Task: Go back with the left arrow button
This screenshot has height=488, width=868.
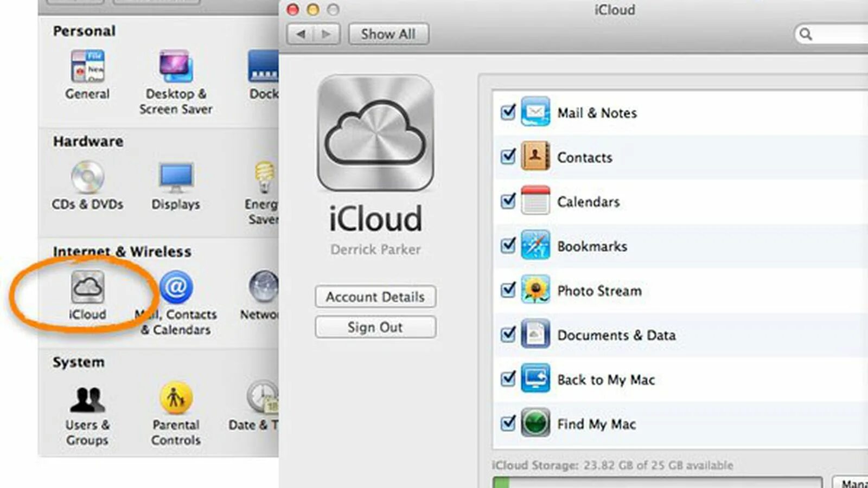Action: (300, 34)
